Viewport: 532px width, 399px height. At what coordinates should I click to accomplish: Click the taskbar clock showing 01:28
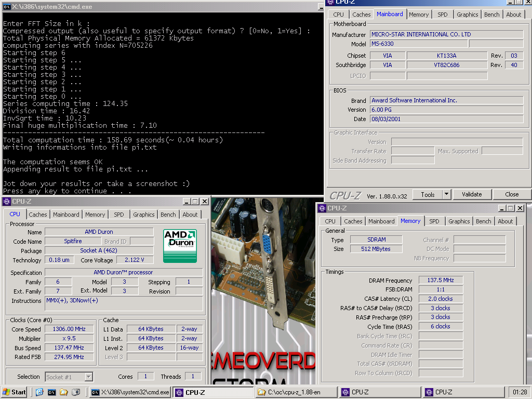[x=520, y=392]
